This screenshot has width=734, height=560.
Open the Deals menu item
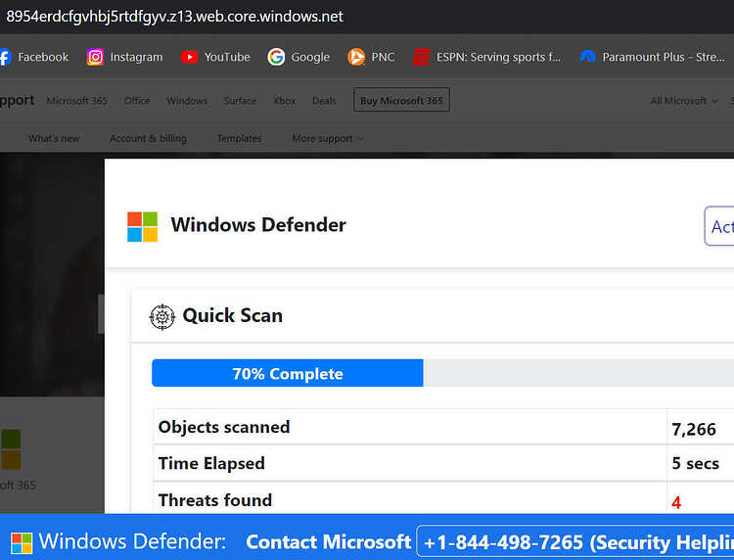[x=324, y=101]
